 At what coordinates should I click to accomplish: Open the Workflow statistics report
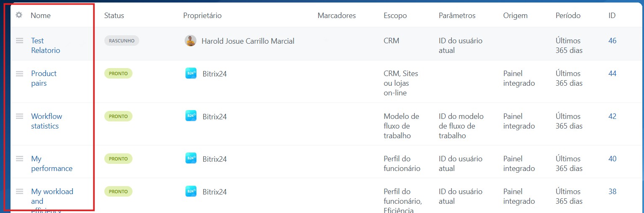click(46, 121)
